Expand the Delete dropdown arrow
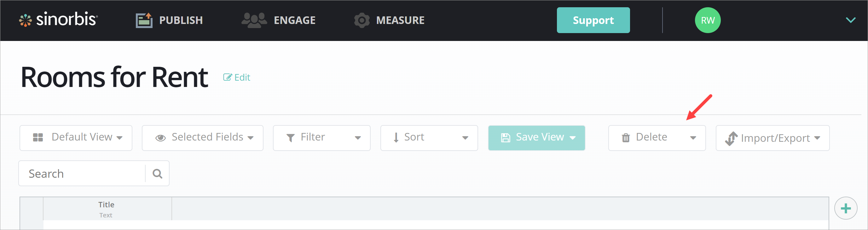Viewport: 868px width, 230px height. coord(693,138)
